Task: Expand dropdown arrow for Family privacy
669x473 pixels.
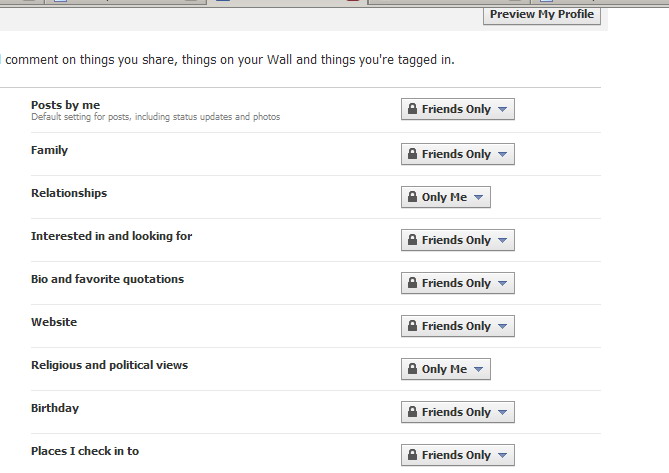Action: tap(503, 154)
